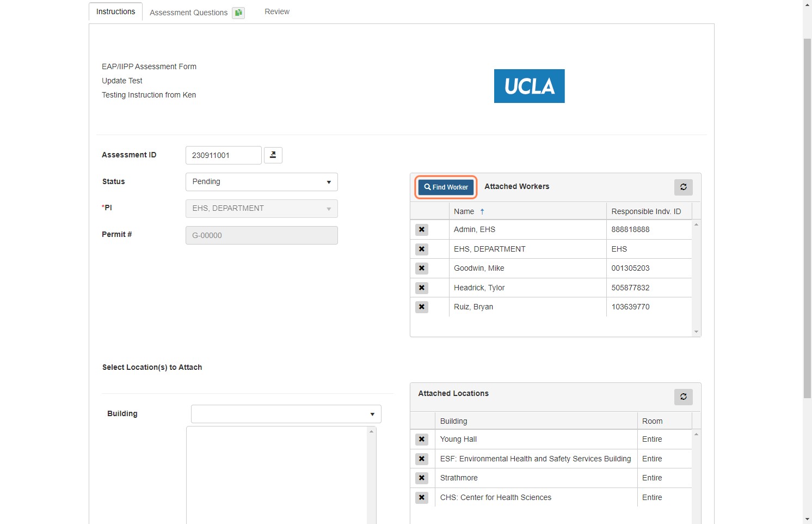This screenshot has height=524, width=812.
Task: Remove worker Admin, EHS
Action: 422,230
